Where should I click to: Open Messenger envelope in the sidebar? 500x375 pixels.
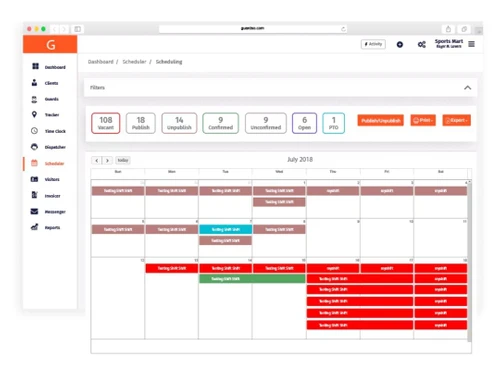coord(34,211)
